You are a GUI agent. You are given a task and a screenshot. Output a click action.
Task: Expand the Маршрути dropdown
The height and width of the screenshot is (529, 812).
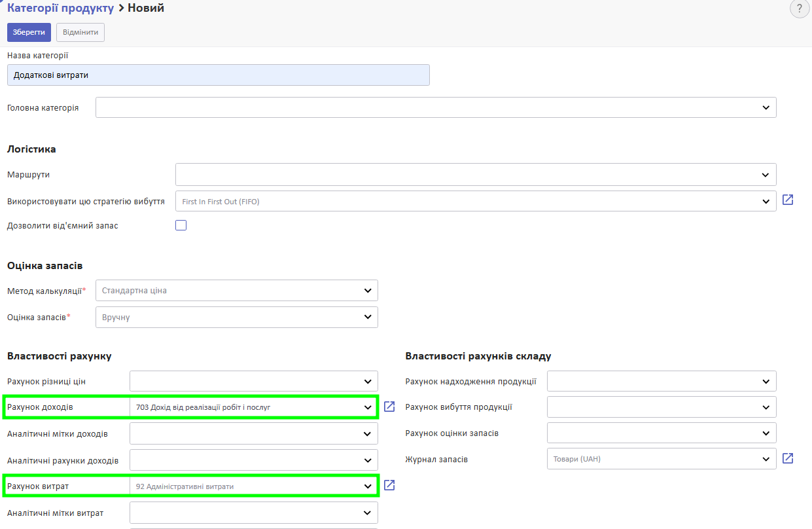[x=476, y=175]
